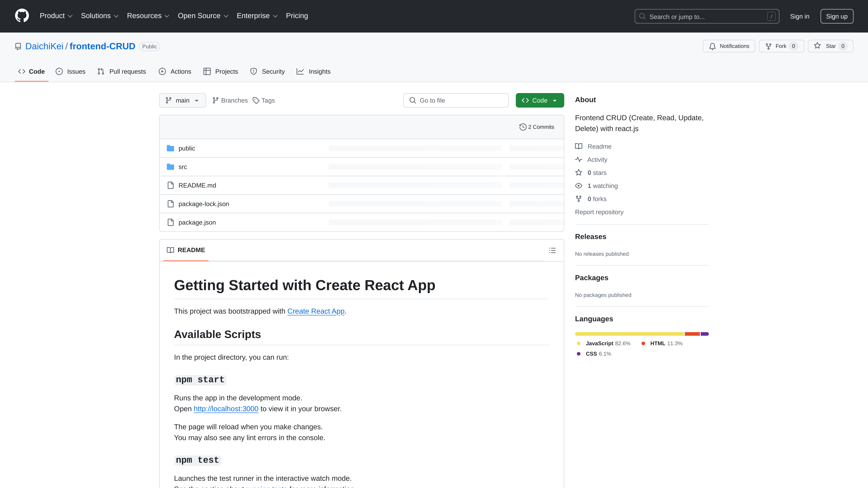
Task: Open the search bar magnifying glass
Action: tap(642, 16)
